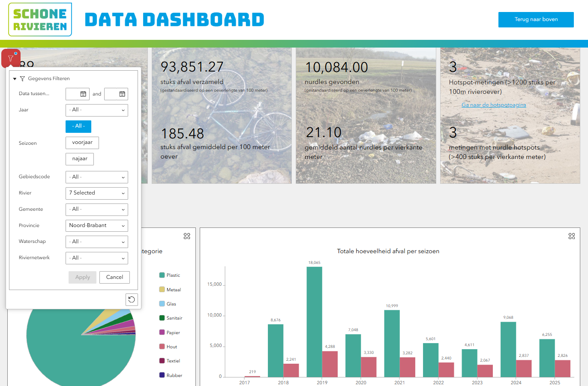The image size is (588, 386).
Task: Click the filter icon beside Gegevens Filteren
Action: pyautogui.click(x=22, y=79)
